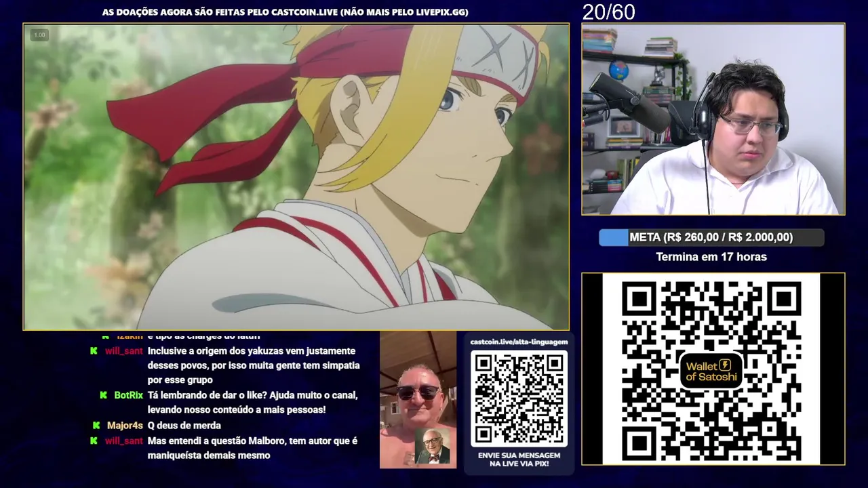This screenshot has width=868, height=488.
Task: Click the 1.00 speed badge on video
Action: [x=39, y=35]
